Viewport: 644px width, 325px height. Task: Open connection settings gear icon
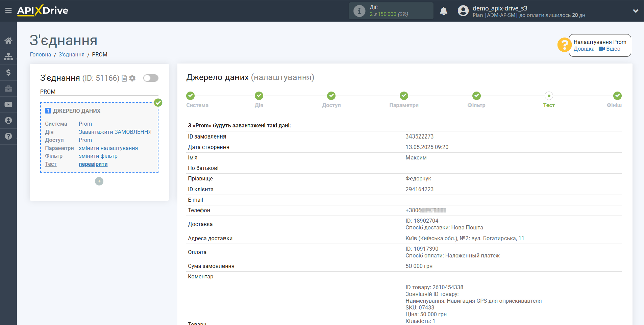click(x=132, y=78)
